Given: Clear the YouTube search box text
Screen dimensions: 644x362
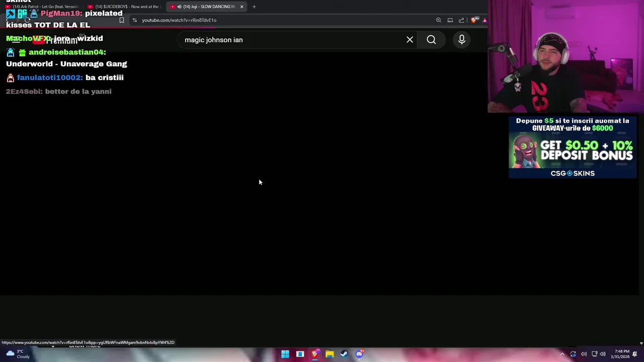Looking at the screenshot, I should point(410,40).
